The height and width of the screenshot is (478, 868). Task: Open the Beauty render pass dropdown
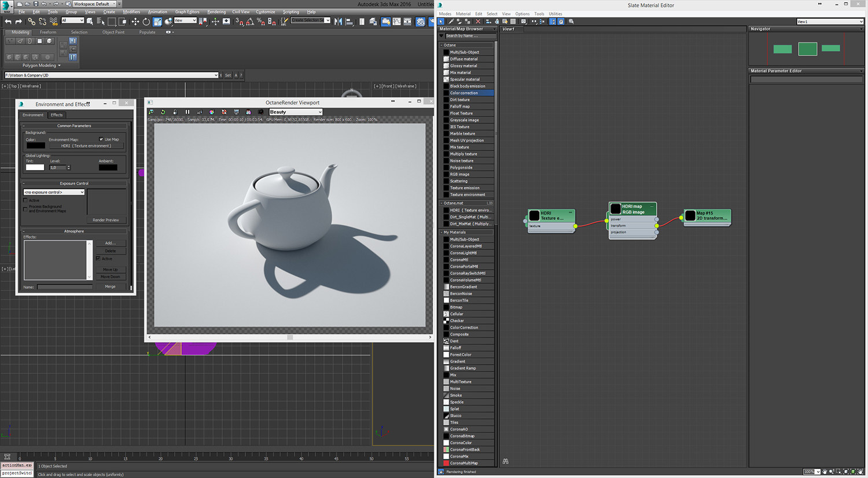coord(296,112)
